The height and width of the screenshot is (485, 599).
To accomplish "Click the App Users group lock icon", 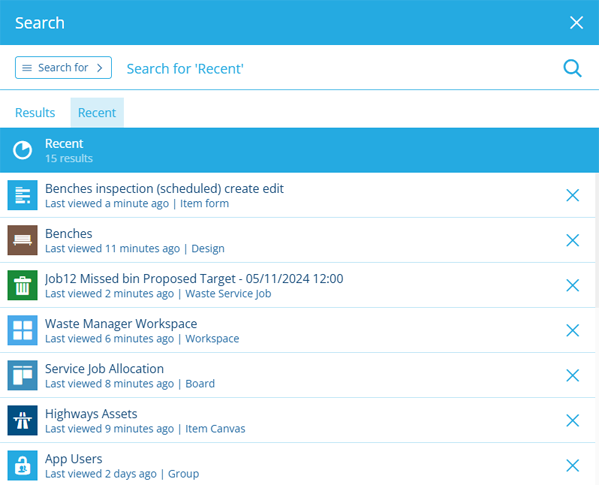I will point(23,466).
